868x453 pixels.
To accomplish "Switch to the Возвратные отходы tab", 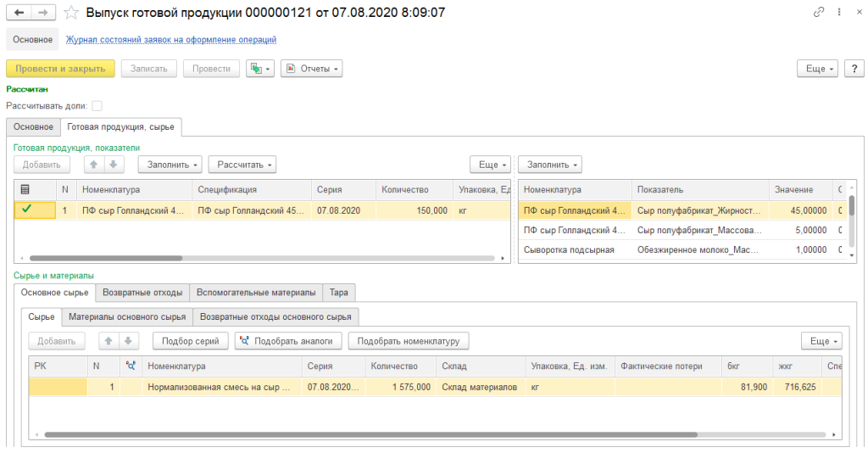I will point(142,293).
